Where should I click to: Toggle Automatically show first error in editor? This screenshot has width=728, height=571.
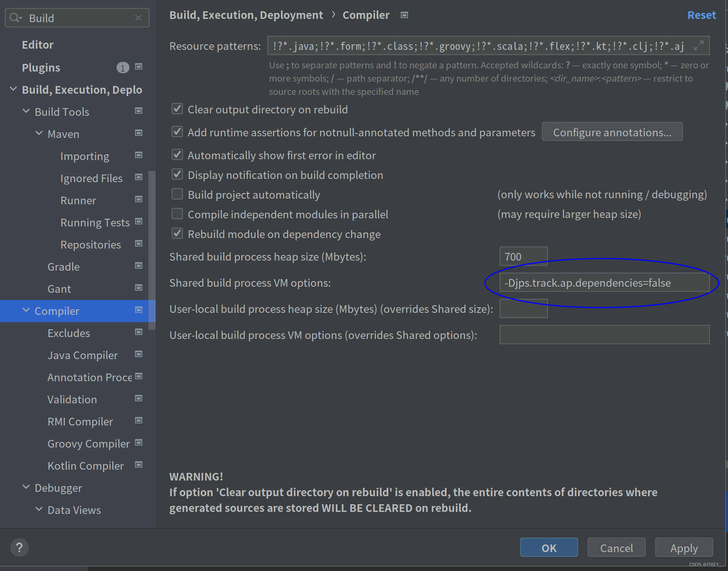pos(177,155)
